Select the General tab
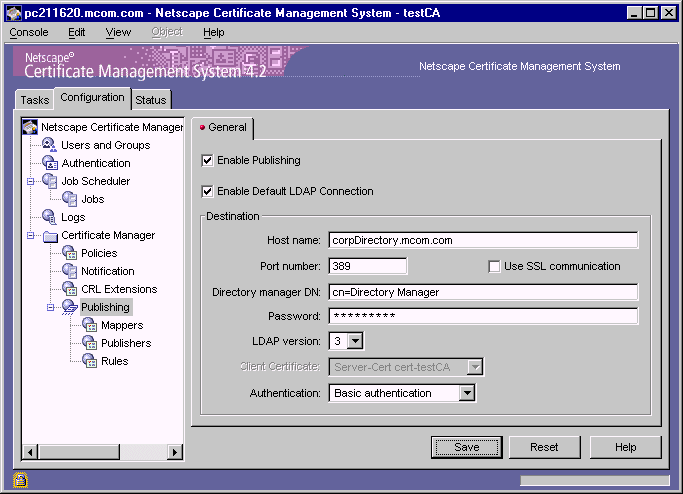This screenshot has height=494, width=683. pos(223,128)
